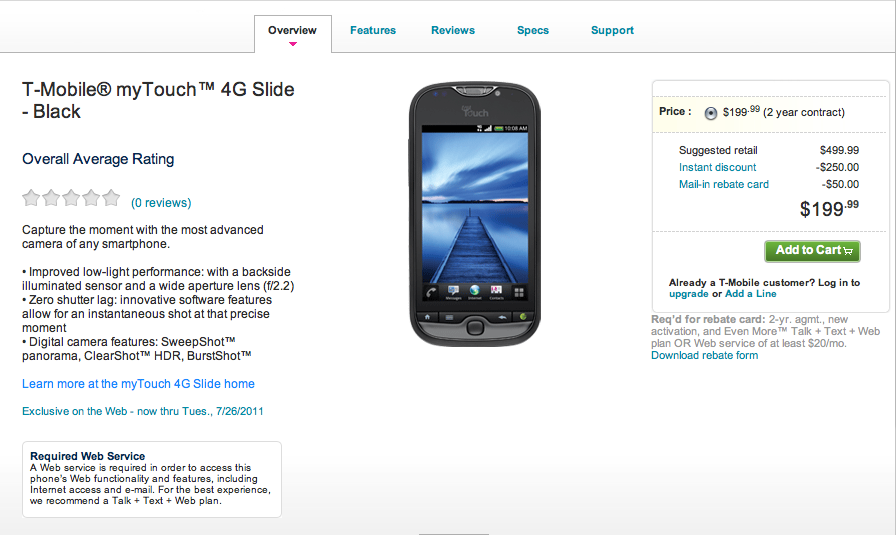Click the Instant discount link

point(717,167)
